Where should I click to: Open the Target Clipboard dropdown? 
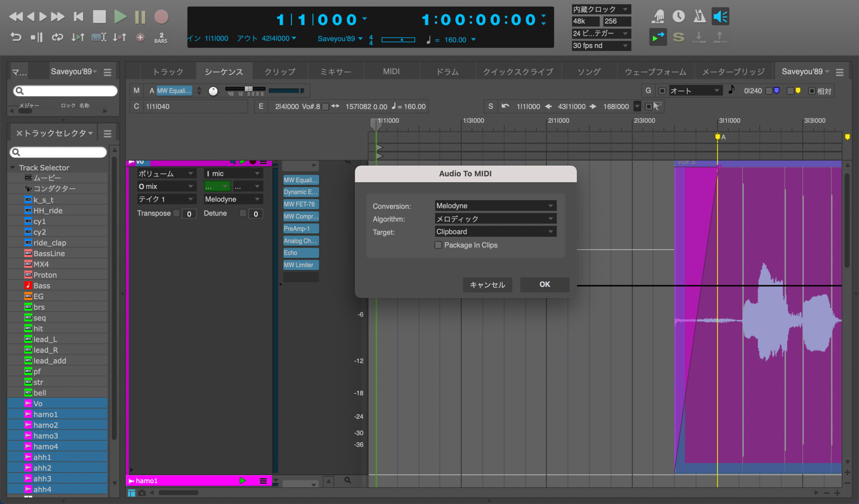click(495, 232)
